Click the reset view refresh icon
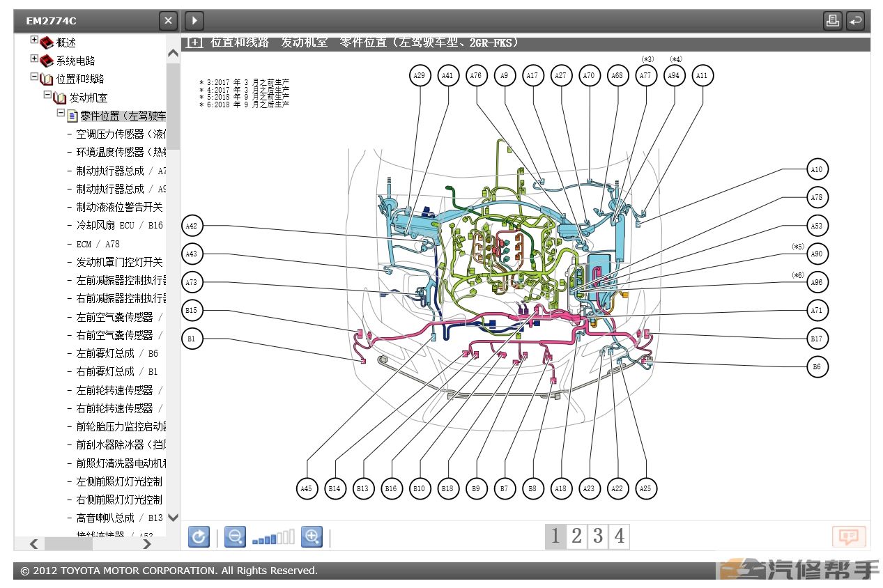Viewport: 883px width, 588px height. coord(199,536)
